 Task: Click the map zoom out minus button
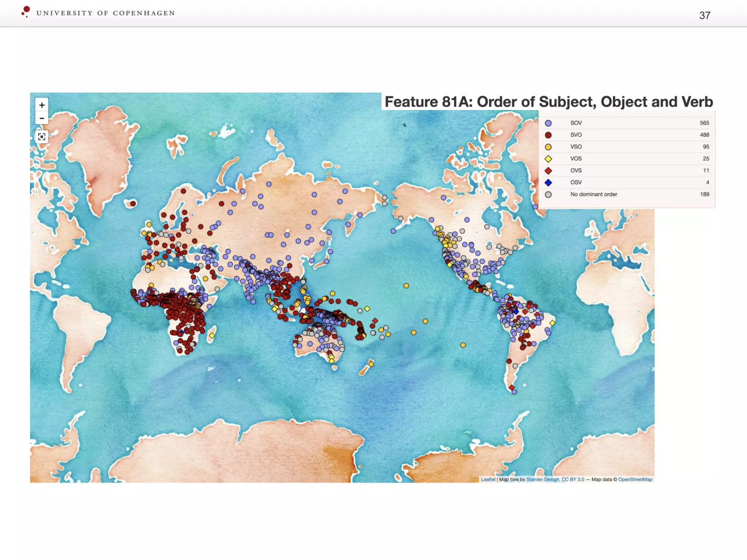coord(42,118)
